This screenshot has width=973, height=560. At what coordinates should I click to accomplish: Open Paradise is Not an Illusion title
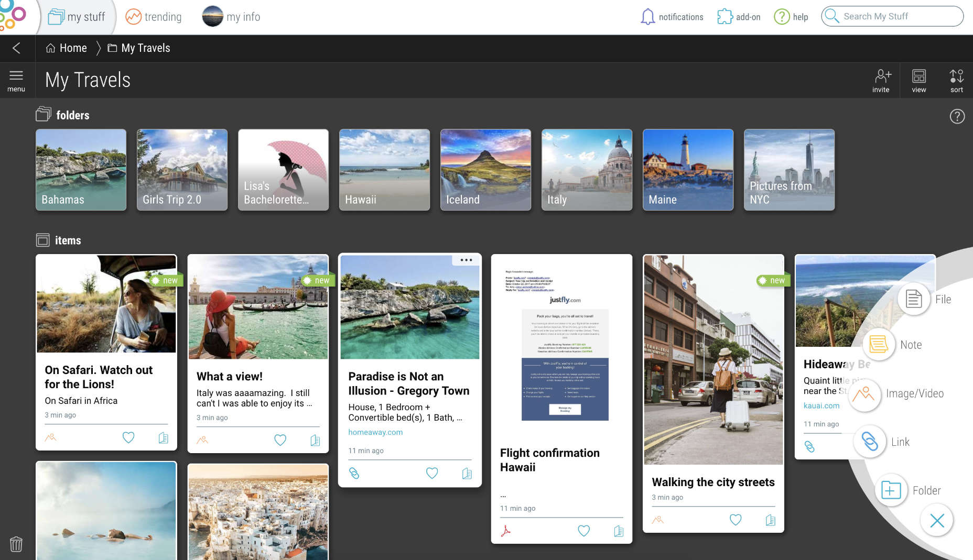click(x=409, y=383)
